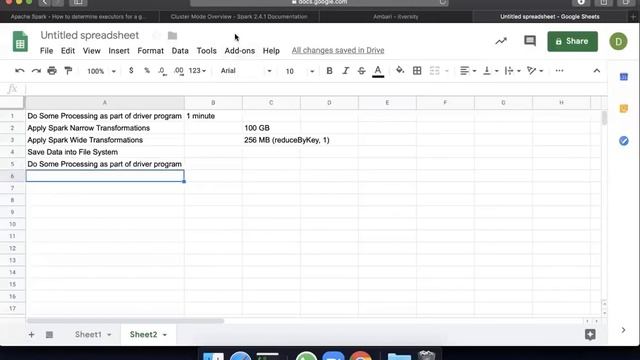
Task: Open the All sheets list icon
Action: [x=49, y=335]
